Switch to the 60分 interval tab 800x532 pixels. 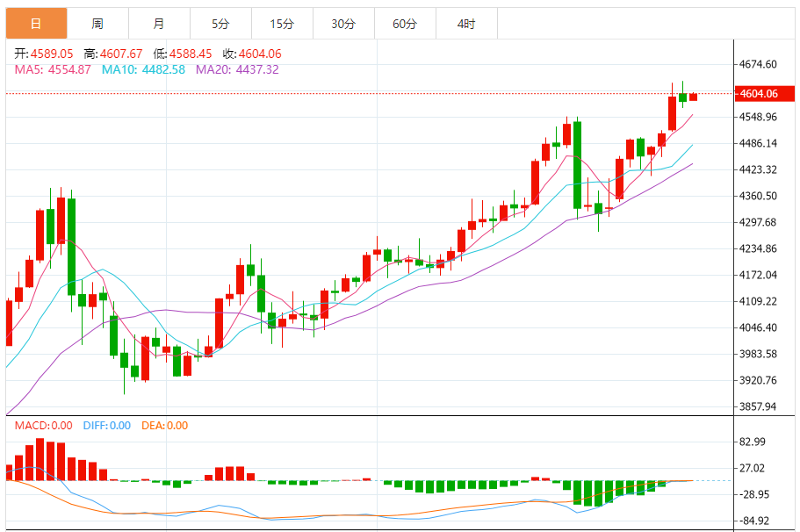[x=404, y=24]
